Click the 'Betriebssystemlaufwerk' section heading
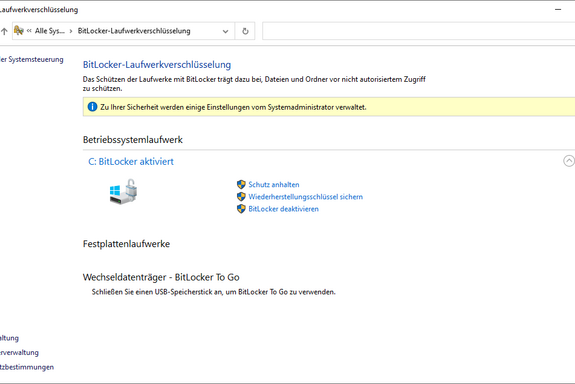The width and height of the screenshot is (575, 384). pyautogui.click(x=133, y=140)
